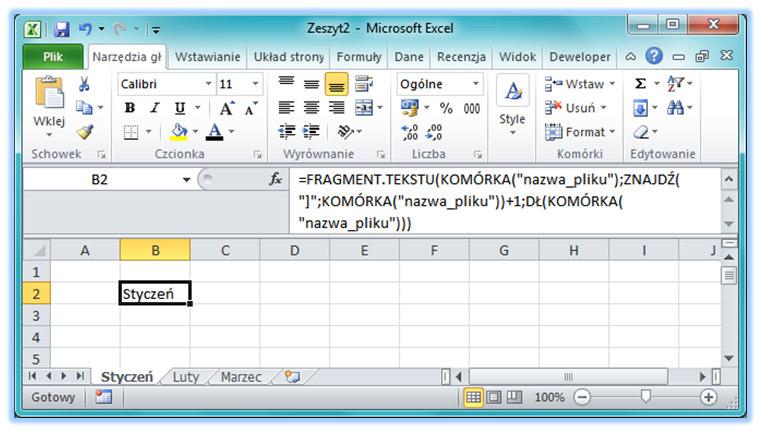Click the Copy icon in Schowek
This screenshot has height=431, width=759.
(x=84, y=108)
